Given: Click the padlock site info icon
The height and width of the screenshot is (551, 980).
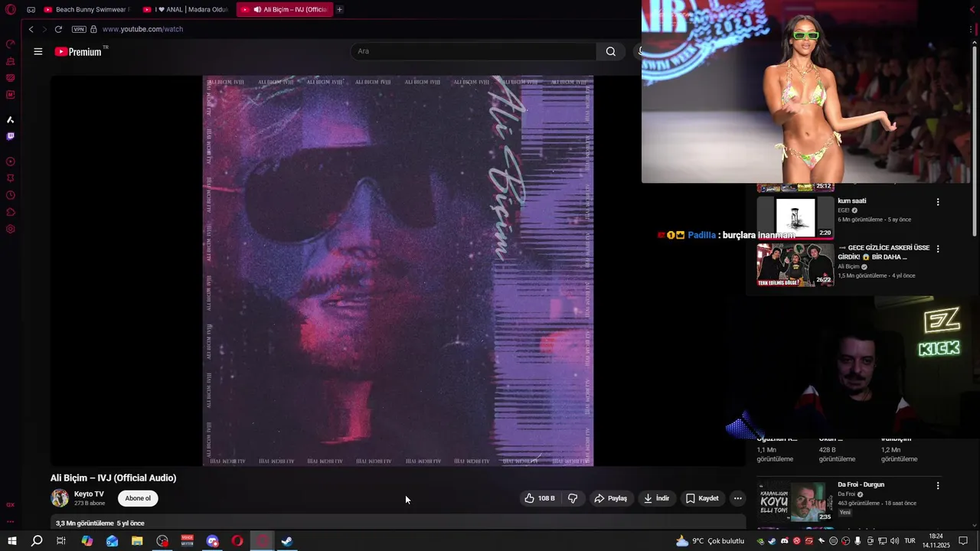Looking at the screenshot, I should [x=93, y=29].
